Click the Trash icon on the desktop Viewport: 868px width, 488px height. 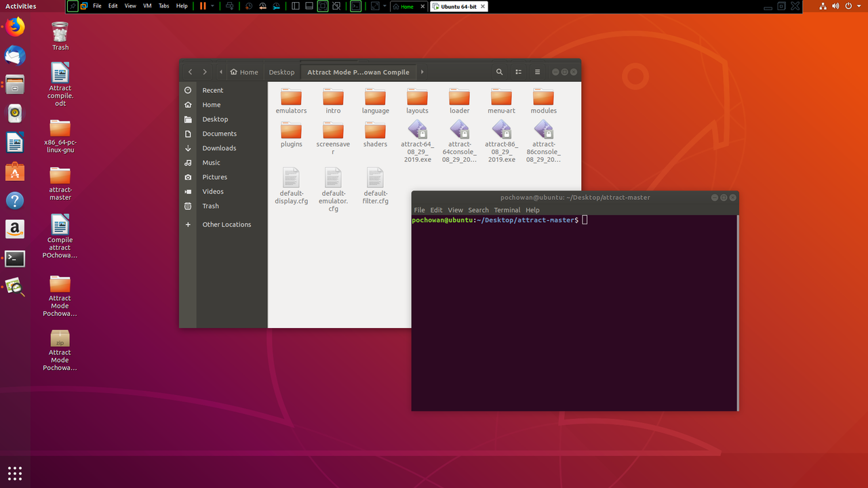[x=60, y=36]
